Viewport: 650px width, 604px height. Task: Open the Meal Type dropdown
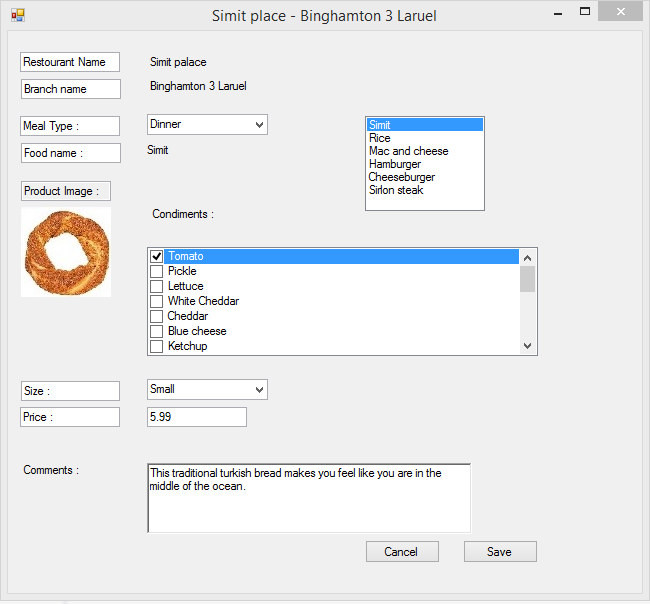pyautogui.click(x=207, y=125)
